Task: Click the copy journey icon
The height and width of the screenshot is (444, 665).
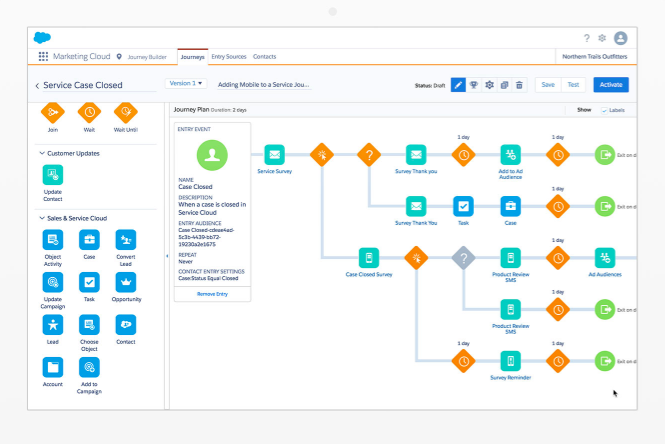Action: [504, 85]
